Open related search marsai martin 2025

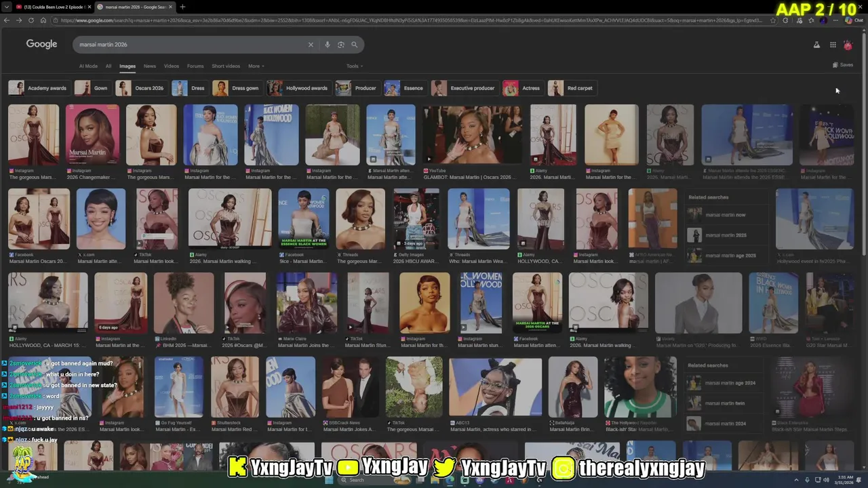(725, 235)
